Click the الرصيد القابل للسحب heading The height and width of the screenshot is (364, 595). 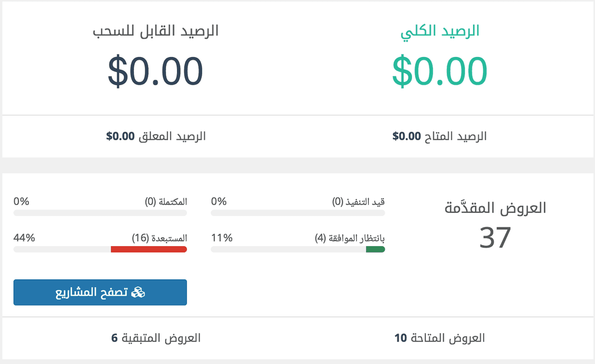tap(156, 31)
